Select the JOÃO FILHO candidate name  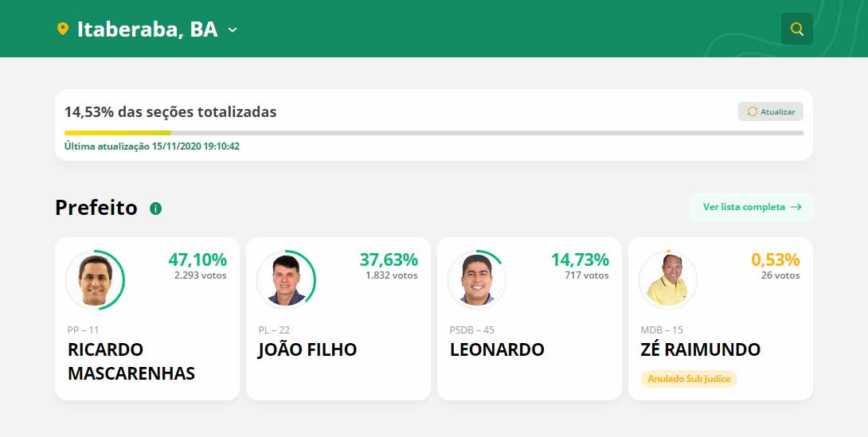click(307, 349)
